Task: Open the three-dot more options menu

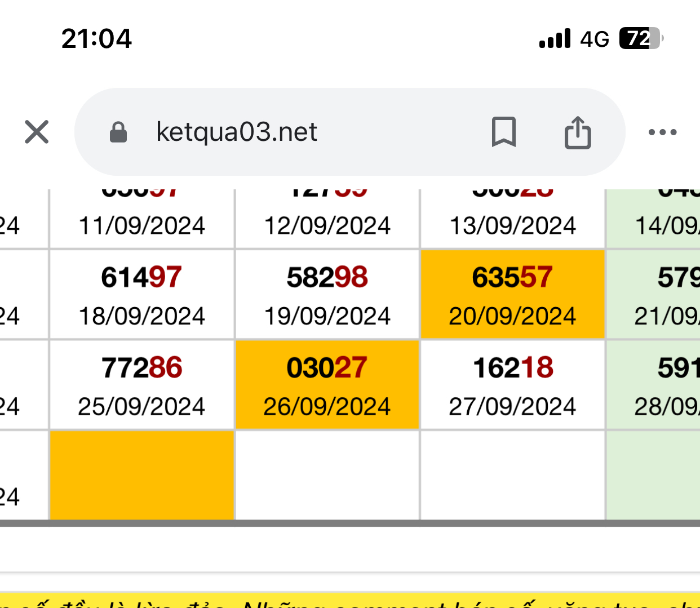Action: click(662, 132)
